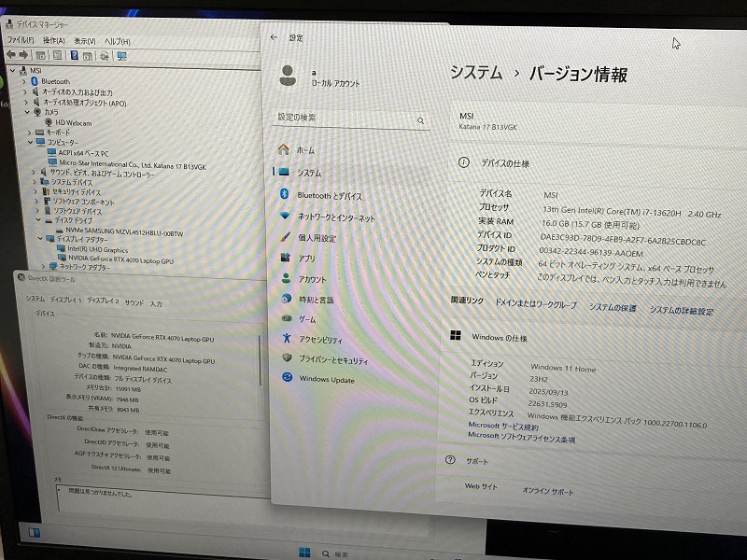Click DirectX device panel vertical scrollbar
Image resolution: width=747 pixels, height=560 pixels.
(x=261, y=360)
